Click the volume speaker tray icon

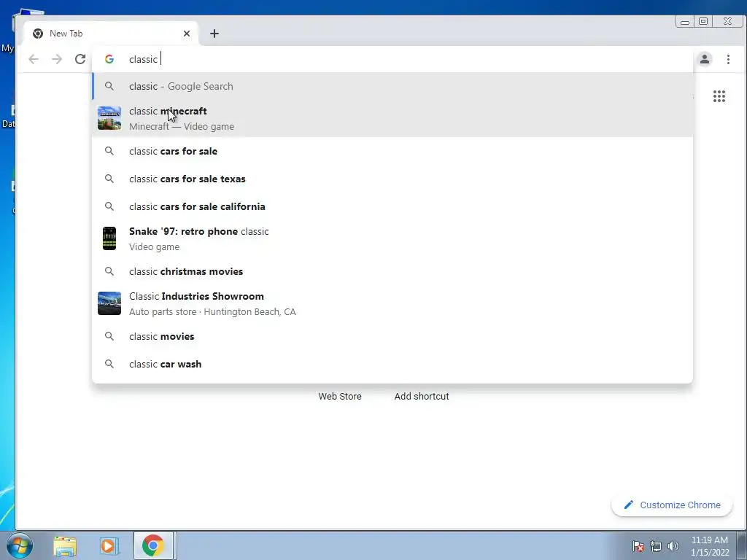coord(673,546)
